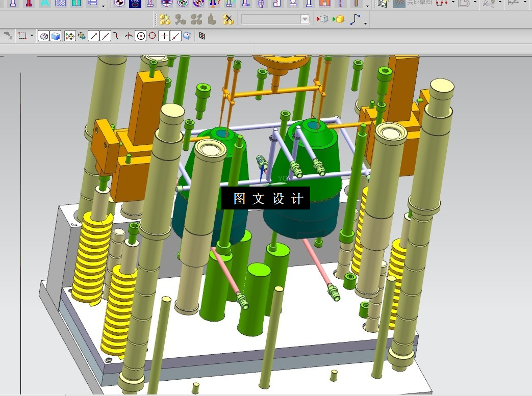
Task: Toggle the End Point snap option
Action: click(x=94, y=36)
